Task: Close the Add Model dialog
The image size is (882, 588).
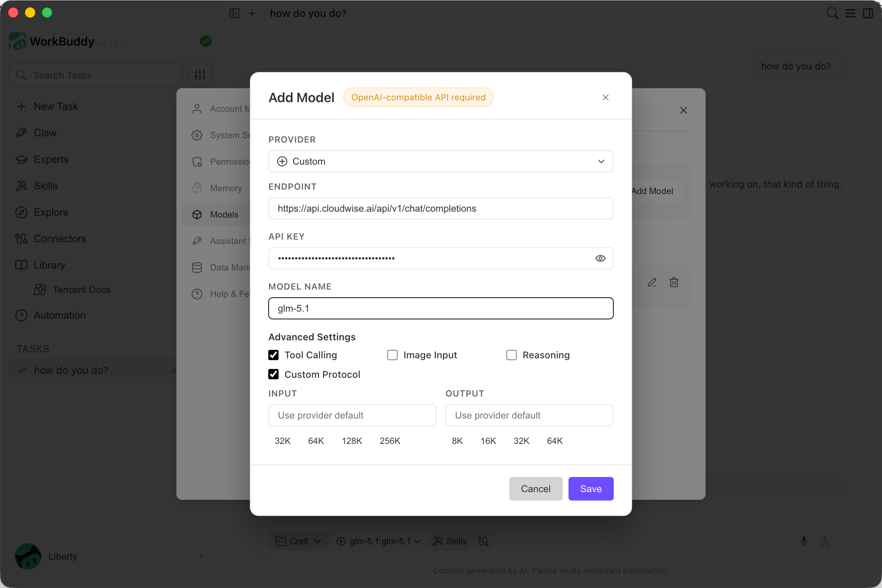Action: coord(605,97)
